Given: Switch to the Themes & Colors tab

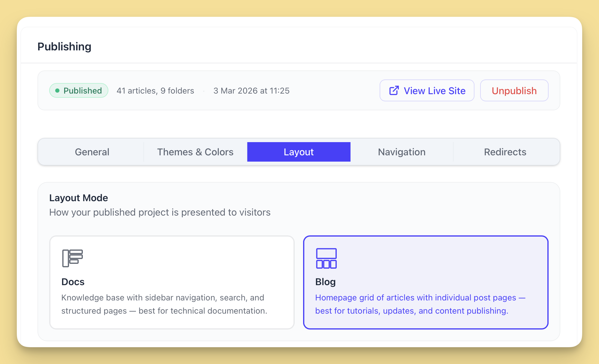Looking at the screenshot, I should point(195,152).
